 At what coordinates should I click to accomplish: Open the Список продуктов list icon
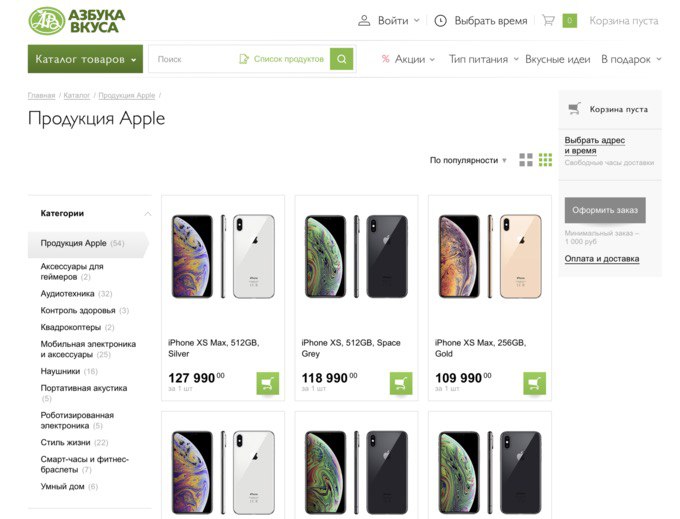coord(244,59)
